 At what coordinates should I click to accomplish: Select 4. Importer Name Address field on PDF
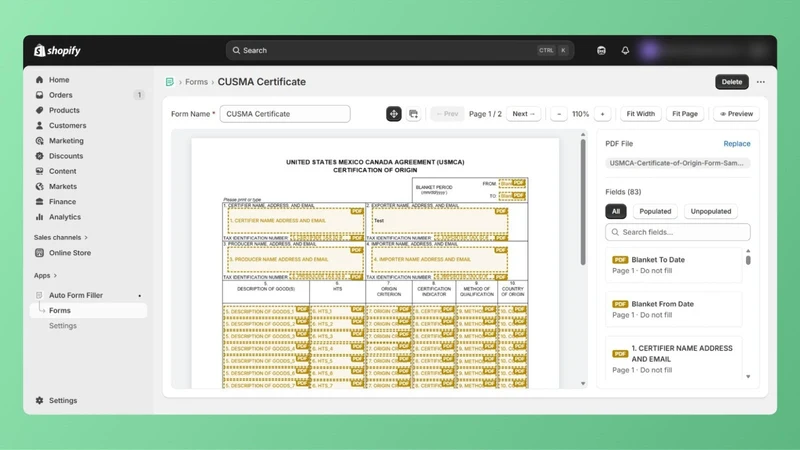click(x=440, y=260)
